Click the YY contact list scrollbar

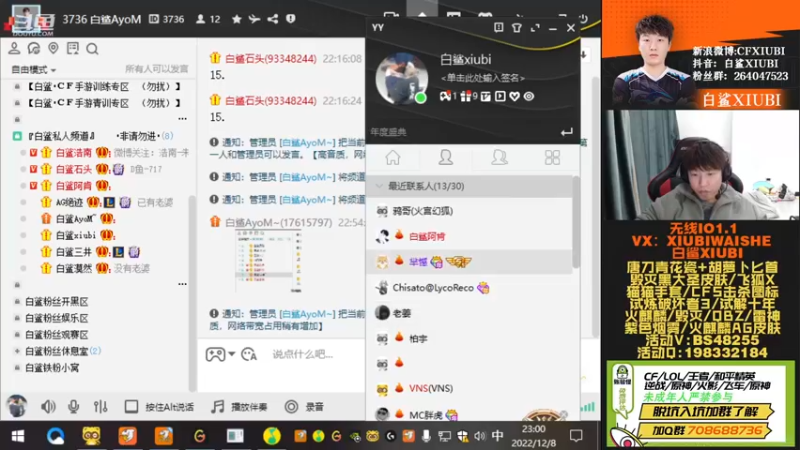(576, 222)
